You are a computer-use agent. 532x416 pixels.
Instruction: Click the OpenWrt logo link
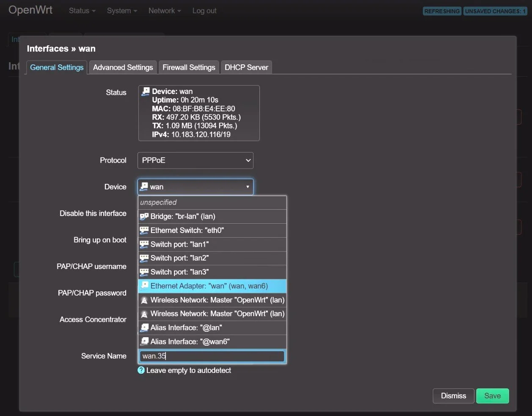click(x=30, y=10)
